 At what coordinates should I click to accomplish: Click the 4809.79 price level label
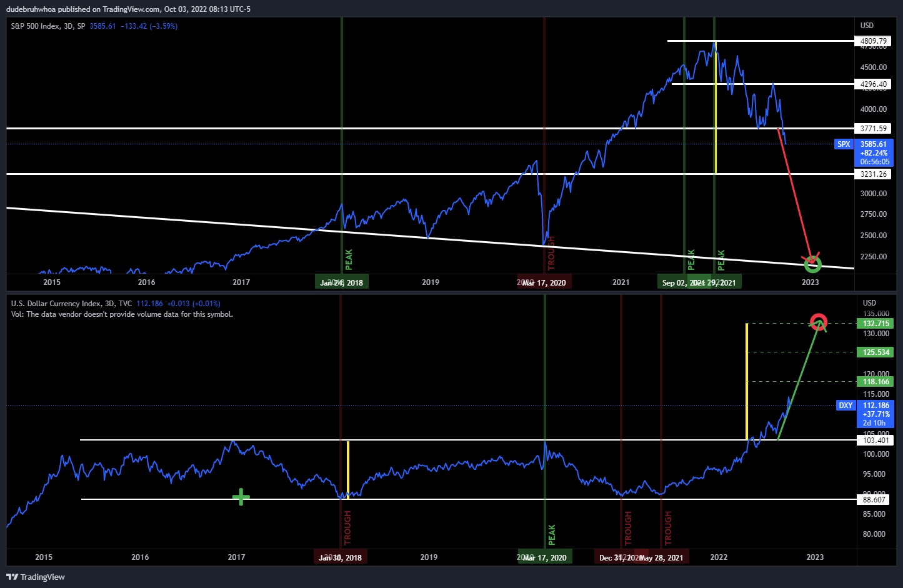point(873,41)
